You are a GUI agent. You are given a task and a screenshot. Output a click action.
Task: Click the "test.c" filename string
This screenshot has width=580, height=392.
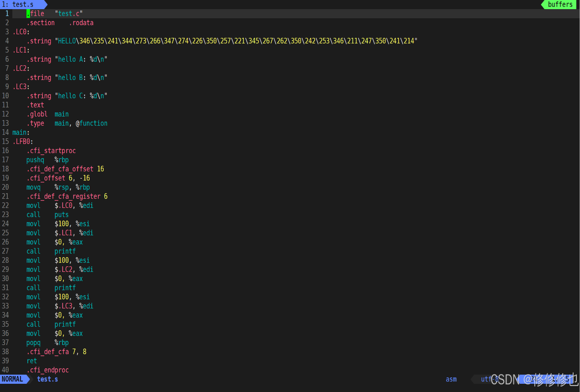point(69,14)
